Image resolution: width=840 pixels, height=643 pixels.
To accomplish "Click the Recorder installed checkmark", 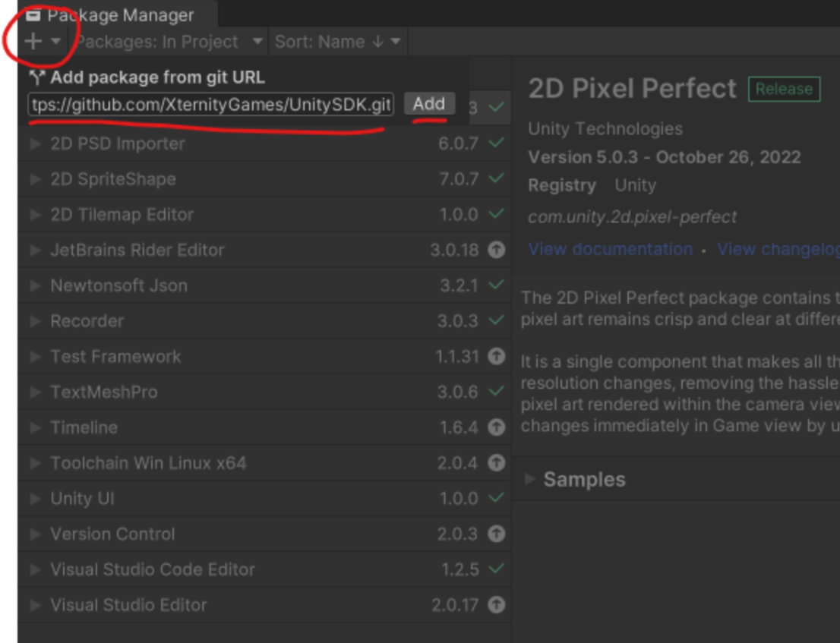I will [x=497, y=320].
